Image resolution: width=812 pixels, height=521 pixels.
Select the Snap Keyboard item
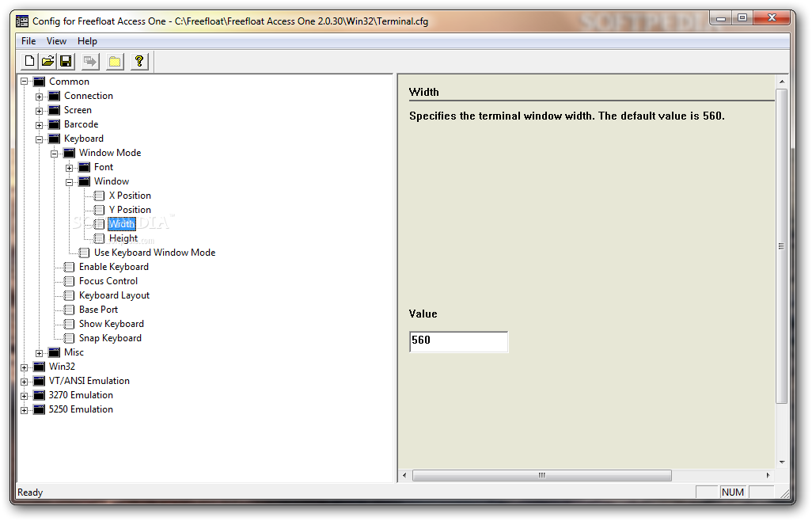point(110,338)
